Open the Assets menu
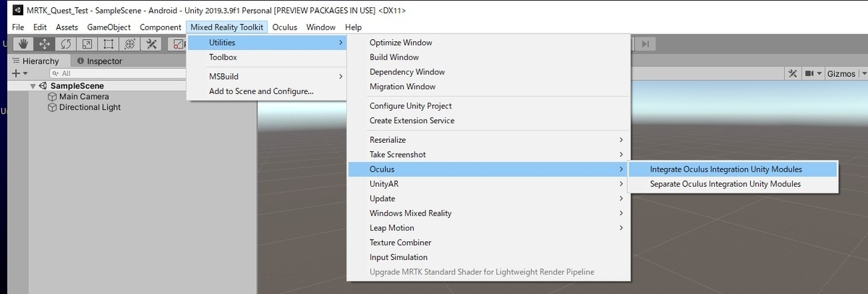The image size is (868, 294). click(67, 27)
